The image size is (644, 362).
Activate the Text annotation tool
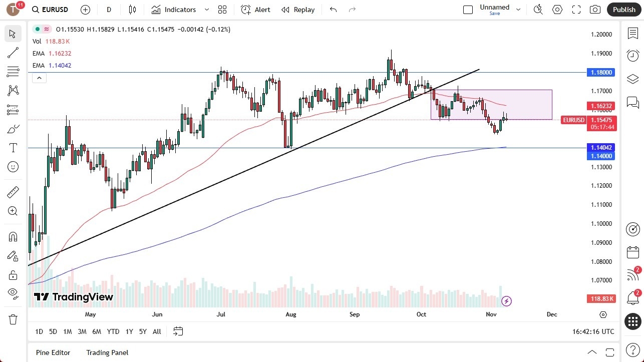click(x=13, y=147)
